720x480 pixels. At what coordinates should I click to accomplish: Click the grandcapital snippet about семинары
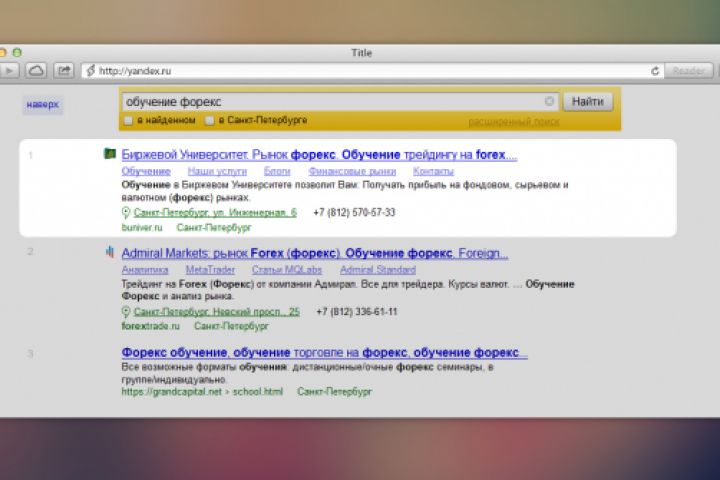point(308,373)
